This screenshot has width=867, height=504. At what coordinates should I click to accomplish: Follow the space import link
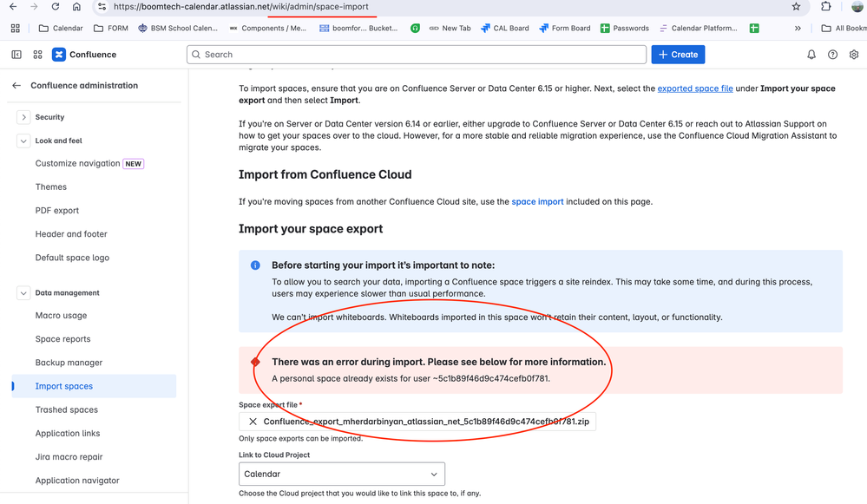click(x=537, y=202)
